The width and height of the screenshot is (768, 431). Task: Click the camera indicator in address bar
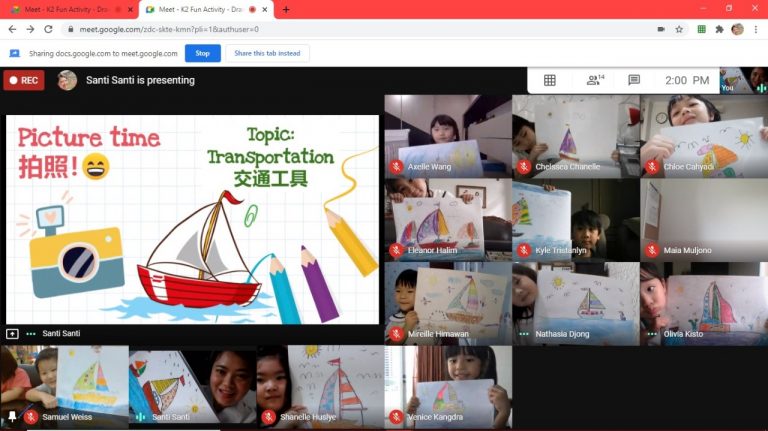[x=661, y=30]
